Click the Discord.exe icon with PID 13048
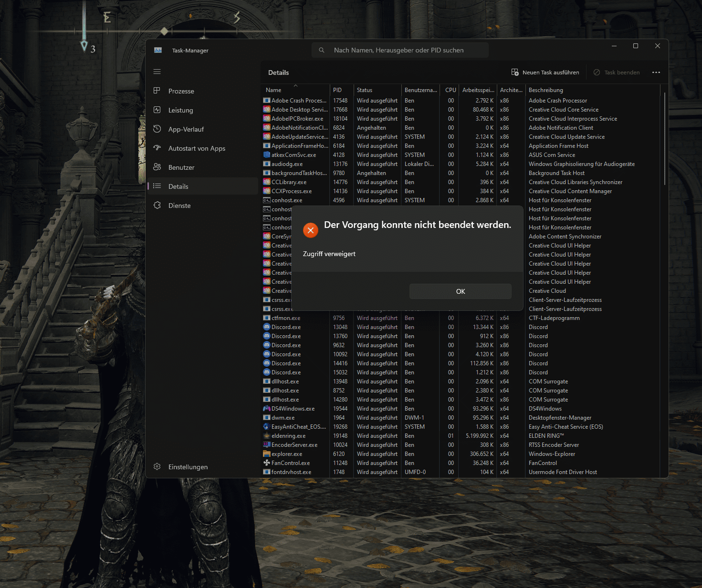 coord(267,327)
